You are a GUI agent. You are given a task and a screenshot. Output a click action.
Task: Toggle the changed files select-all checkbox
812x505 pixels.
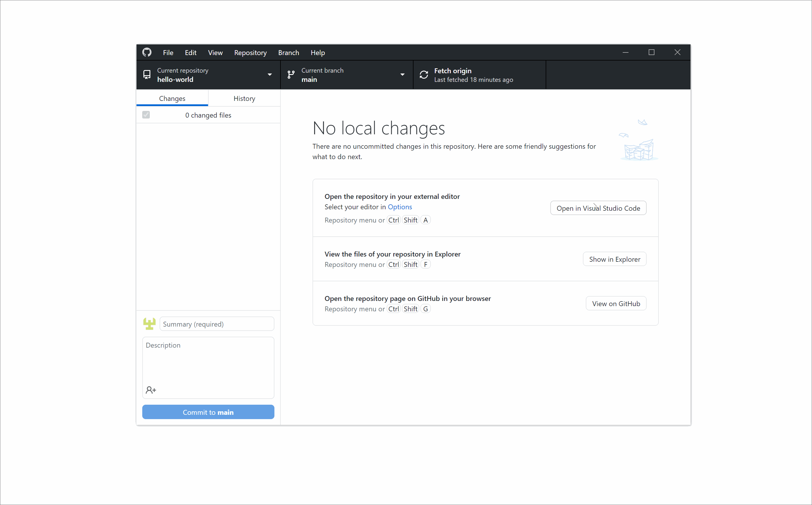[146, 115]
